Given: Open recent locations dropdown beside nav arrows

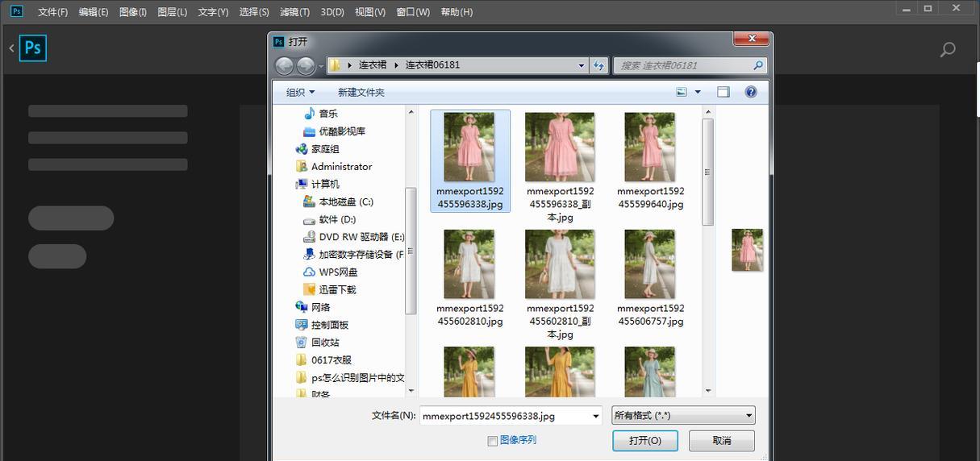Looking at the screenshot, I should pyautogui.click(x=321, y=65).
